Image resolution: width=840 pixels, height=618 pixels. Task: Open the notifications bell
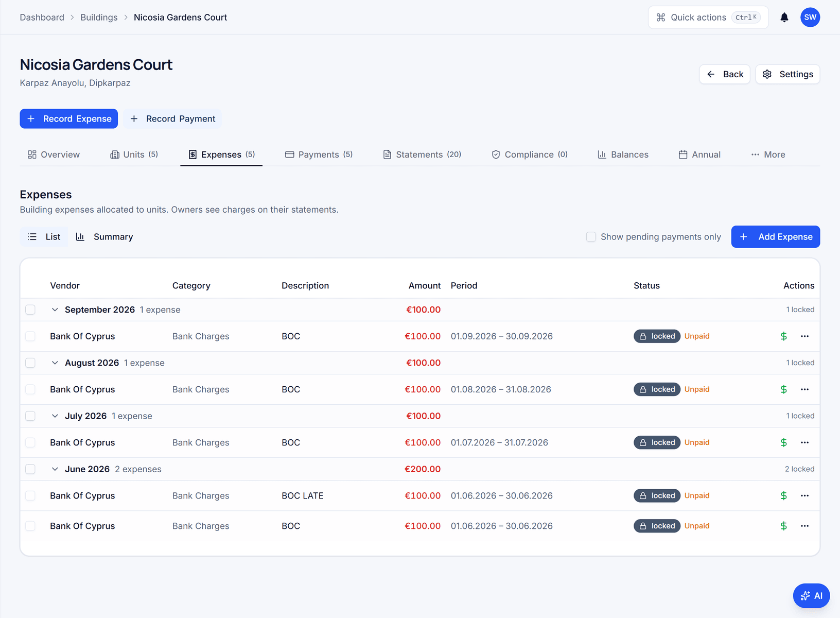click(784, 18)
